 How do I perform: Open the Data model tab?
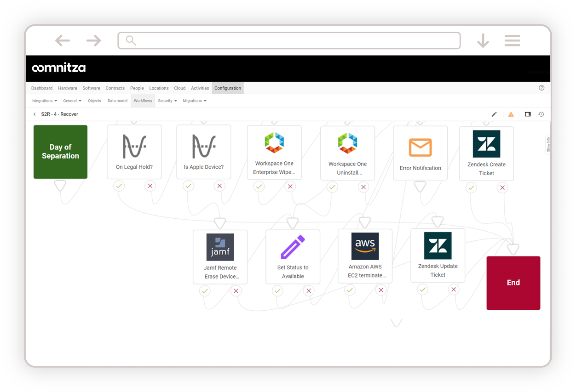pyautogui.click(x=117, y=101)
